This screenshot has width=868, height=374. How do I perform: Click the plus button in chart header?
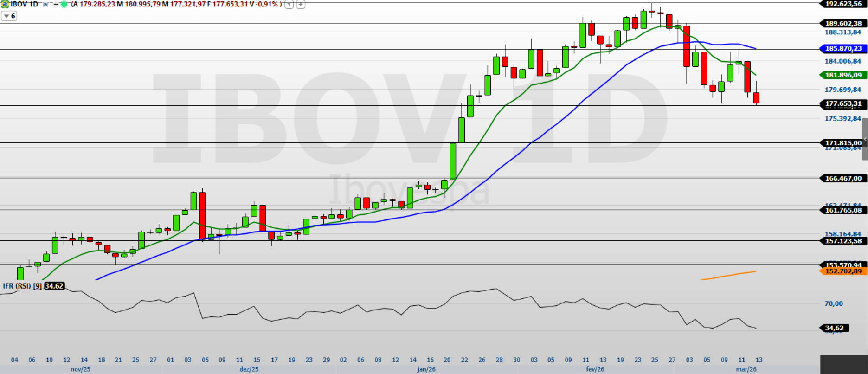[301, 5]
